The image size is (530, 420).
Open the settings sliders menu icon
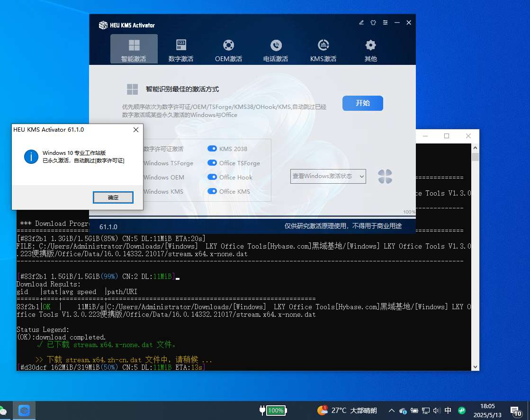point(386,23)
